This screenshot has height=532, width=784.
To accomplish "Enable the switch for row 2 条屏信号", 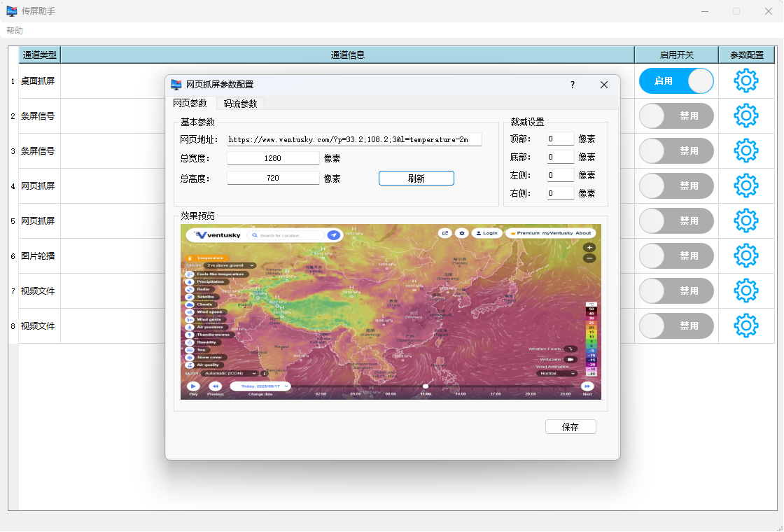I will click(676, 116).
